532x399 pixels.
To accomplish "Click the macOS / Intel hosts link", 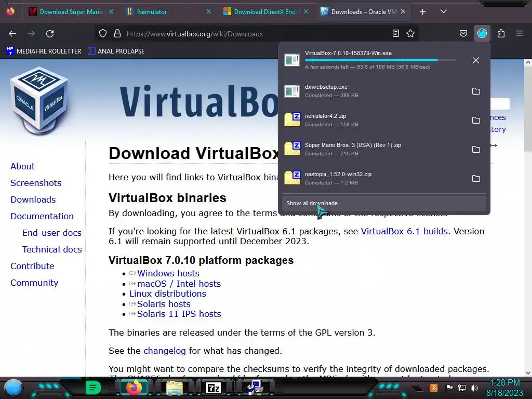I will click(179, 284).
